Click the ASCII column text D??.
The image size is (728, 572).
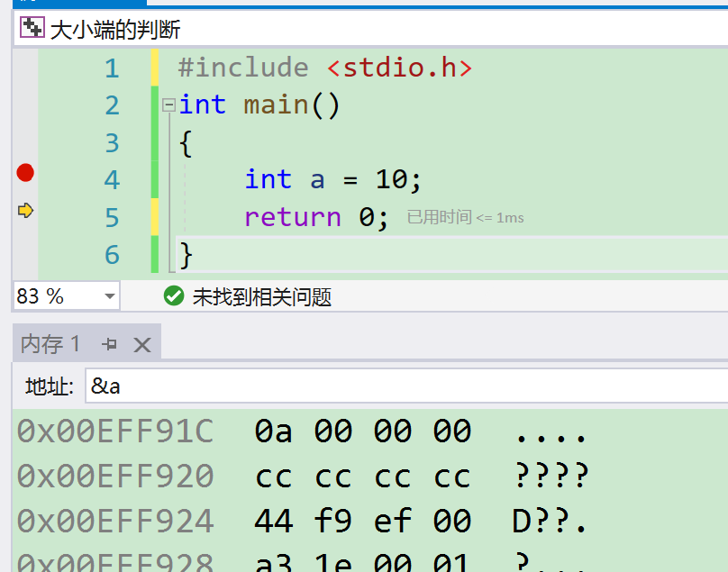[551, 521]
